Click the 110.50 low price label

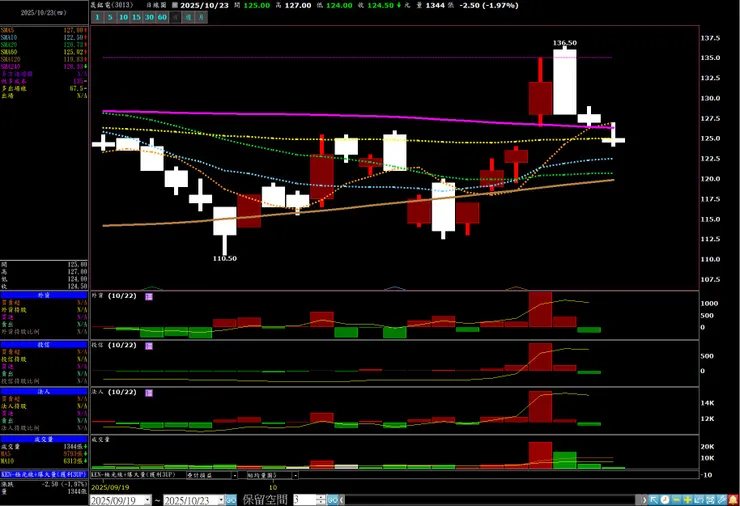click(225, 259)
